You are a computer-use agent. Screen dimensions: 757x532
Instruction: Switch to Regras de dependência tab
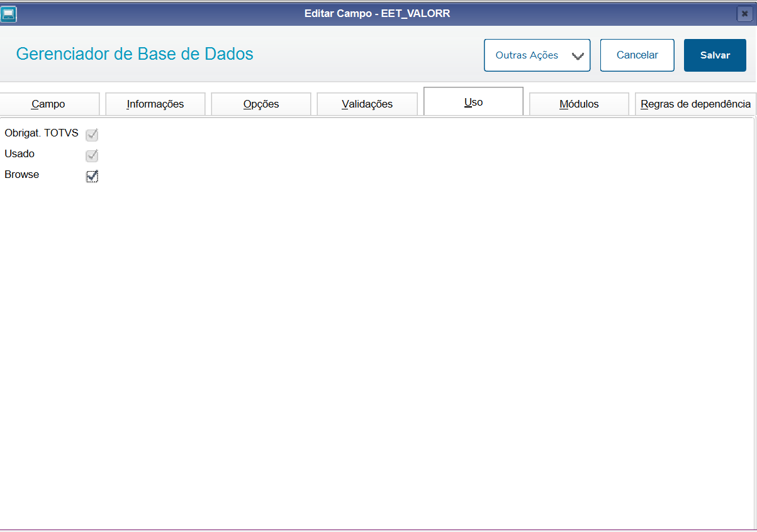point(695,104)
